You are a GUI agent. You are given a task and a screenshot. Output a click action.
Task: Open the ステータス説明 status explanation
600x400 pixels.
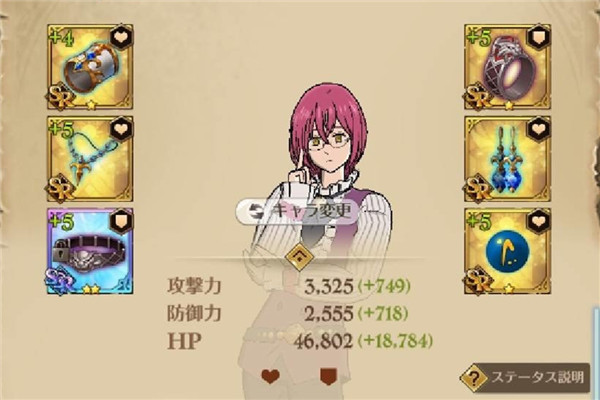525,378
